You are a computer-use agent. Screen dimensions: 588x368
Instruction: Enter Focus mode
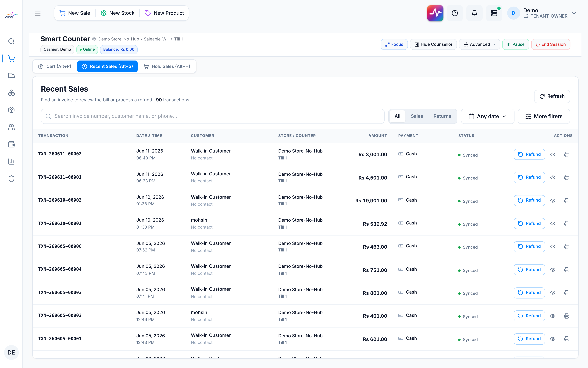(394, 44)
